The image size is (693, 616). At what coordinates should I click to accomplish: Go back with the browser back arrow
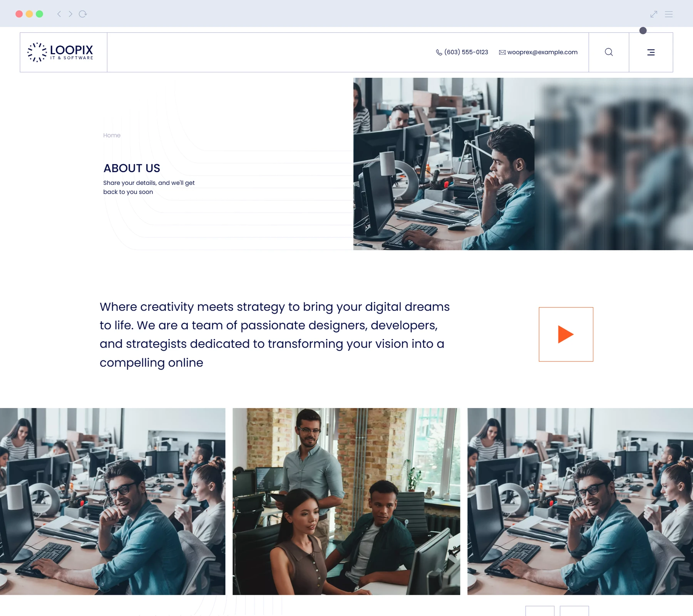59,14
